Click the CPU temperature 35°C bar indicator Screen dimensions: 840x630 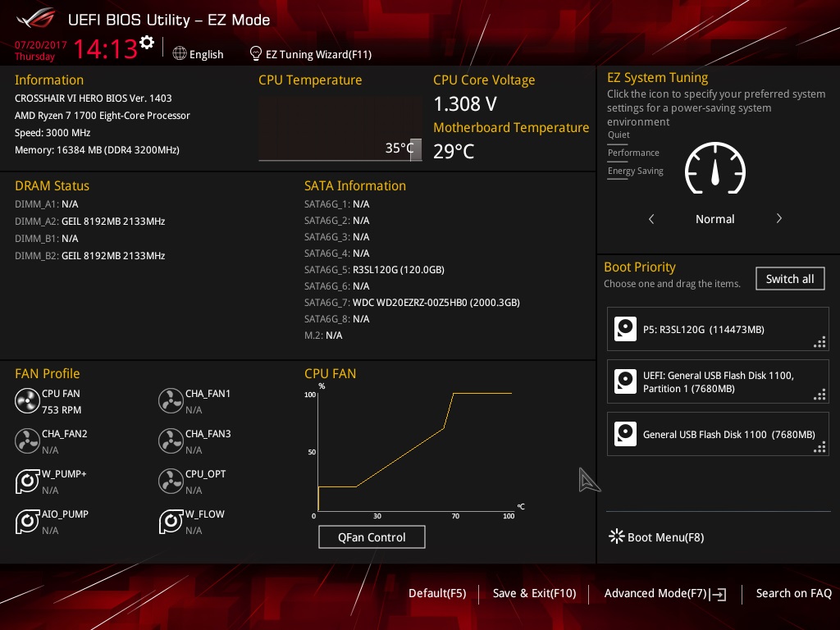pyautogui.click(x=416, y=149)
